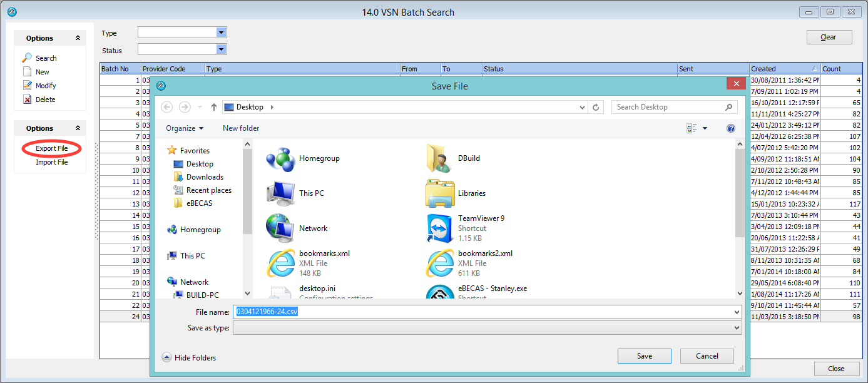The image size is (868, 383).
Task: Expand the Type dropdown
Action: point(221,33)
